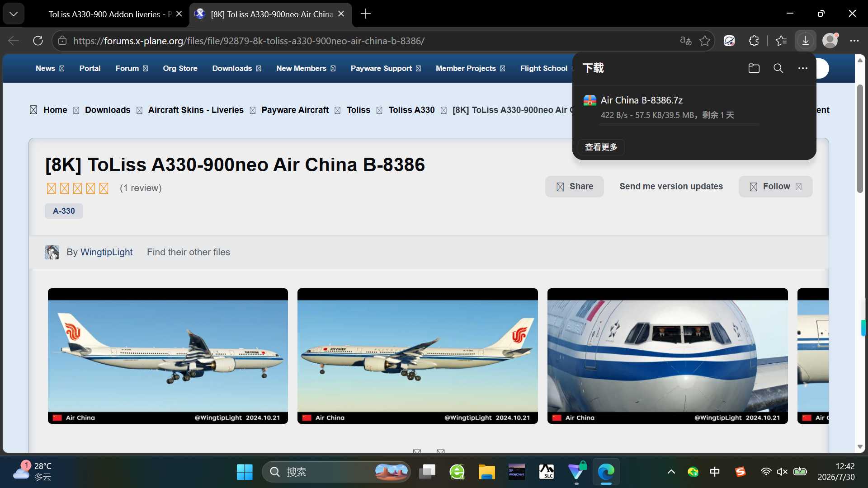This screenshot has width=868, height=488.
Task: Open the XP WideClient taskbar app
Action: pos(517,472)
